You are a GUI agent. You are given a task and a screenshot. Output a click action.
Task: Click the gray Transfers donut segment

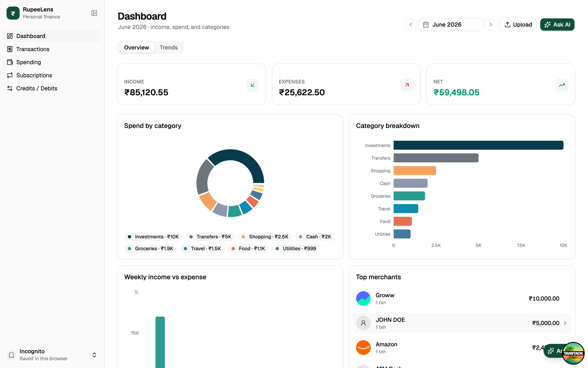pyautogui.click(x=204, y=178)
